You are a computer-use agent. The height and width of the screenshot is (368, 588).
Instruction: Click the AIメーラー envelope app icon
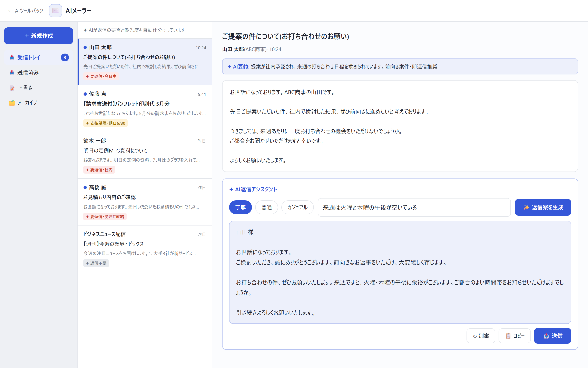tap(55, 11)
